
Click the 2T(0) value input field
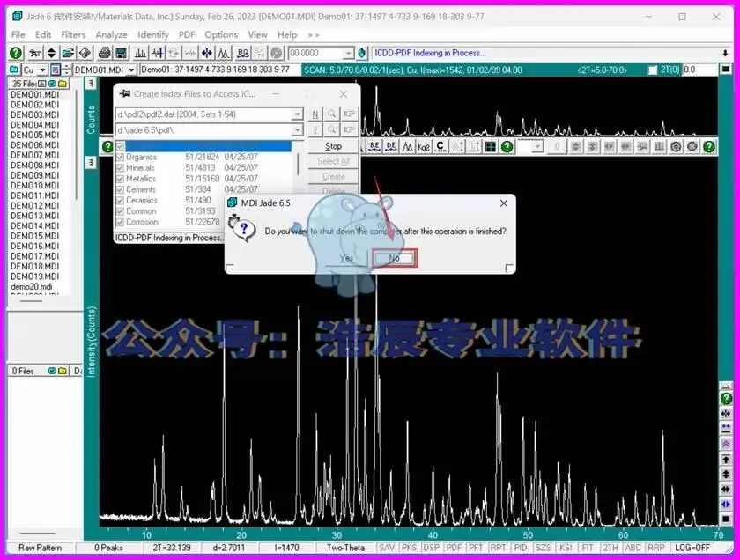699,70
